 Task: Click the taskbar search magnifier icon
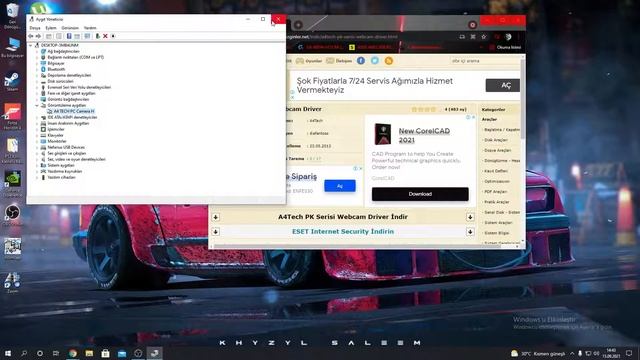point(24,353)
